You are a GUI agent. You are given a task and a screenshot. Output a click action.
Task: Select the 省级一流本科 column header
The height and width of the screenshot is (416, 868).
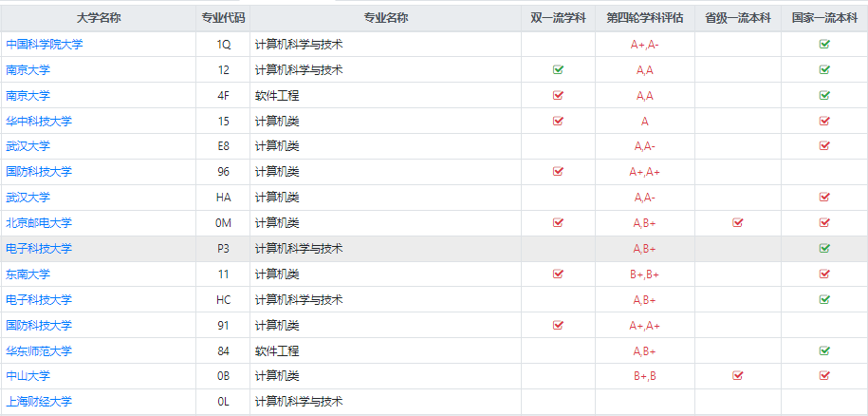click(x=737, y=18)
